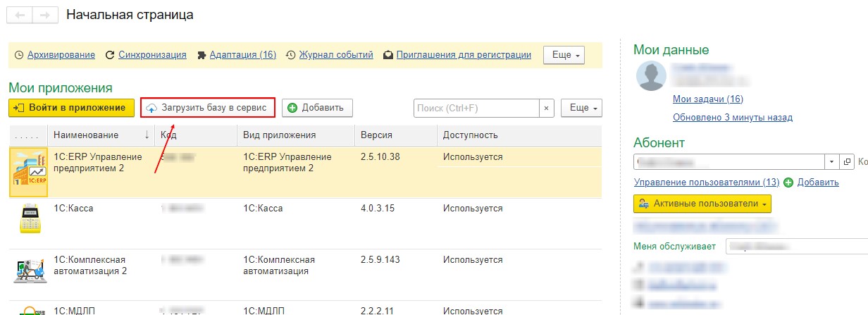868x315 pixels.
Task: Click the Меня обслуживает field
Action: tap(797, 246)
